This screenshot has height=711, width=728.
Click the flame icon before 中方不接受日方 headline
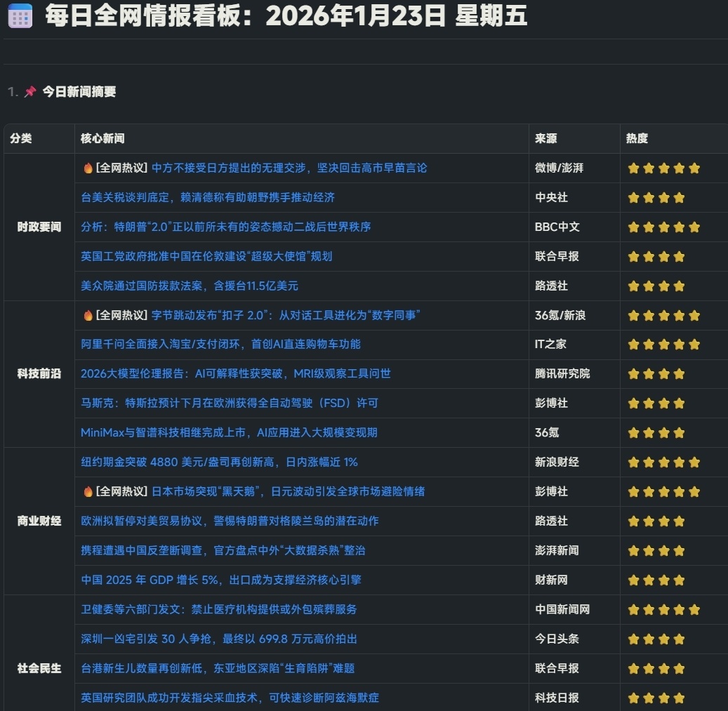(x=88, y=168)
